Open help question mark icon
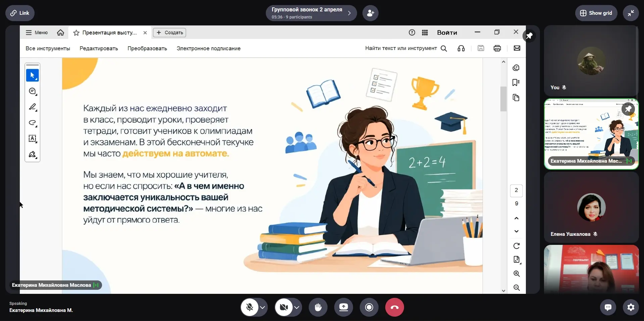The width and height of the screenshot is (644, 321). click(412, 33)
